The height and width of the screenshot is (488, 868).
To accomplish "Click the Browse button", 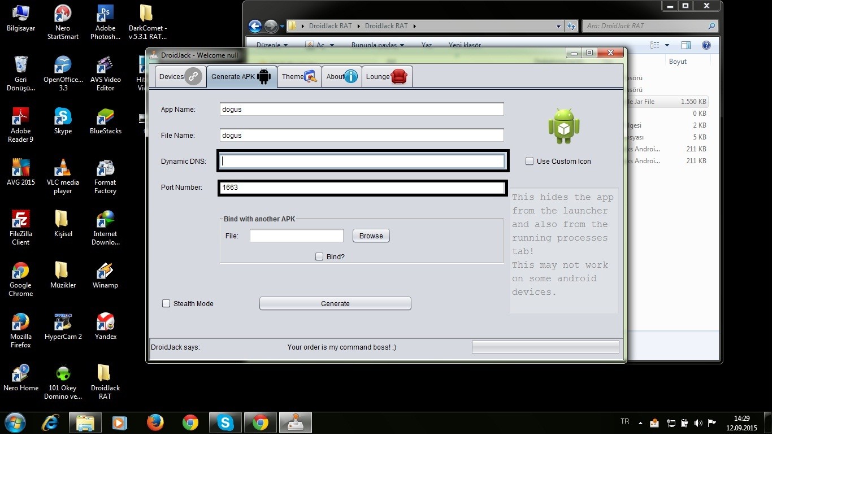I will point(371,236).
